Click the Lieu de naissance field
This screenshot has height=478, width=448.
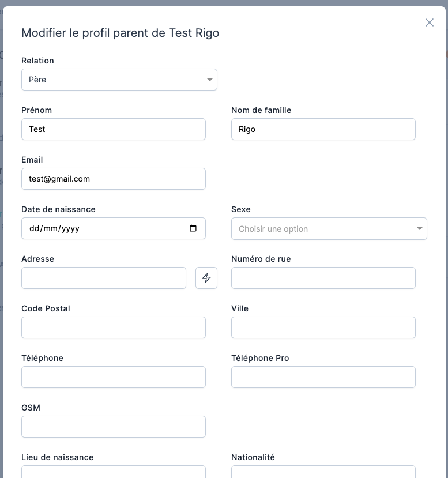113,472
